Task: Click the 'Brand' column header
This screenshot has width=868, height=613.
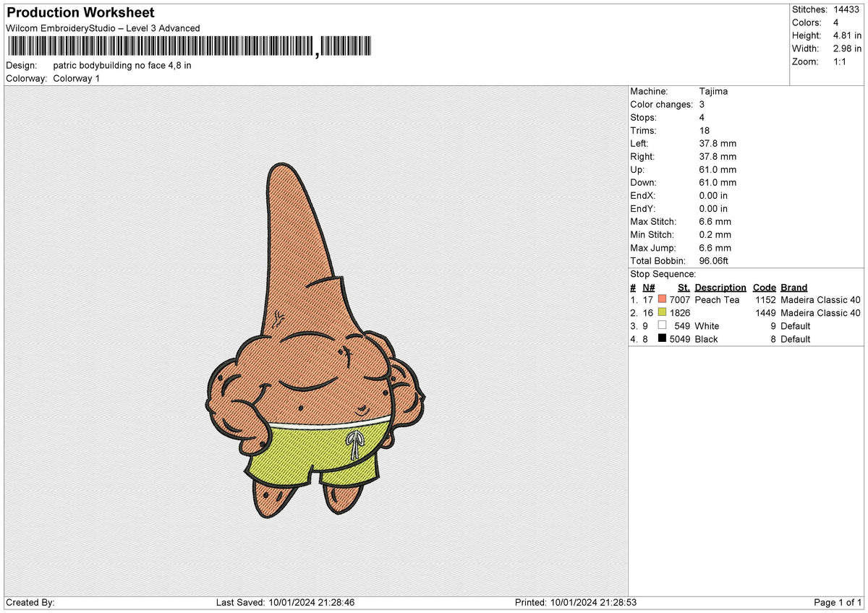Action: pyautogui.click(x=794, y=288)
